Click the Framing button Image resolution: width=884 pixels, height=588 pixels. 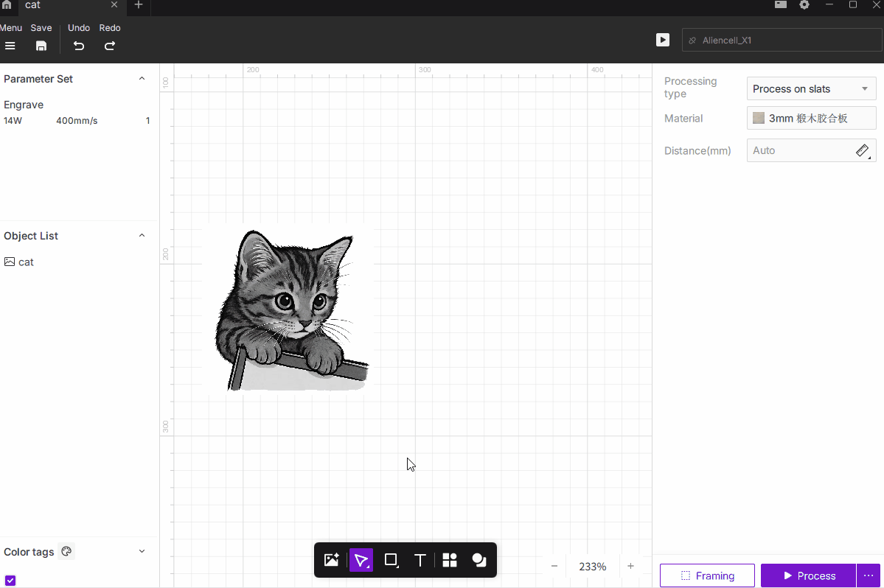707,575
